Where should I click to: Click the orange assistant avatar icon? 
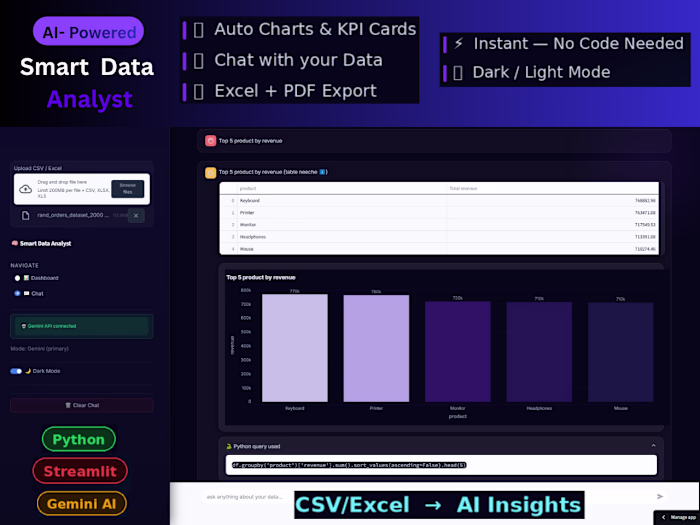click(x=211, y=172)
